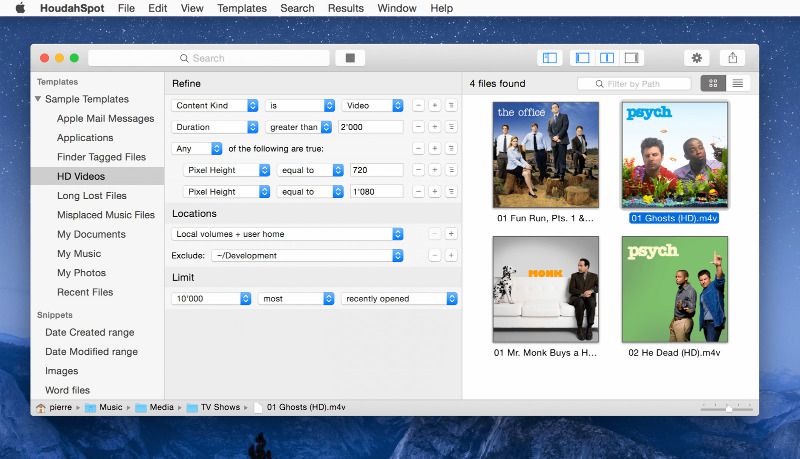Toggle the right-side info pane
The image size is (800, 459).
point(630,58)
